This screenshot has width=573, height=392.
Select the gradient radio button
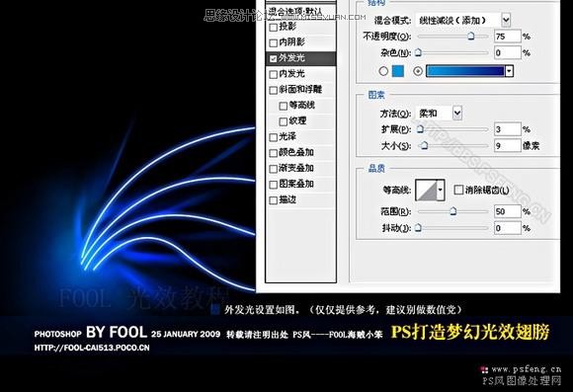(418, 71)
